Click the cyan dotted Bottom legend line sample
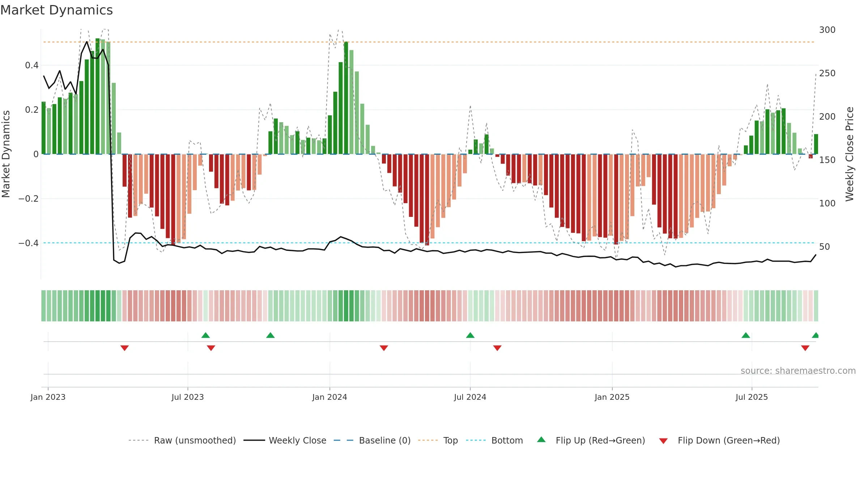 (476, 440)
